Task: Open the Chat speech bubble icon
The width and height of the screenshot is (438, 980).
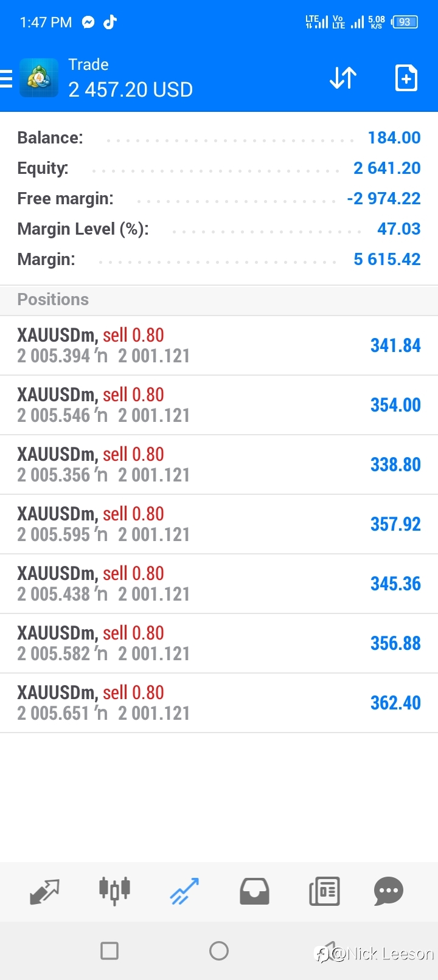Action: click(x=389, y=891)
